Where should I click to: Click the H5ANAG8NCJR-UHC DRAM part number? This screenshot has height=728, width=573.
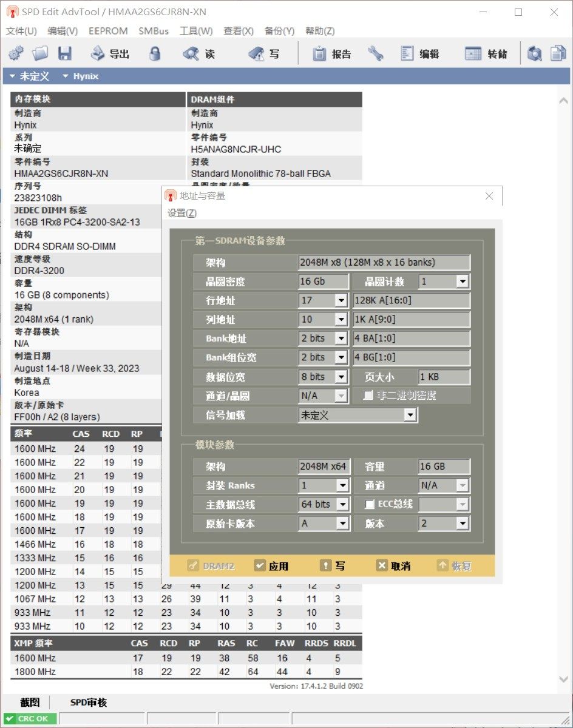[x=236, y=149]
